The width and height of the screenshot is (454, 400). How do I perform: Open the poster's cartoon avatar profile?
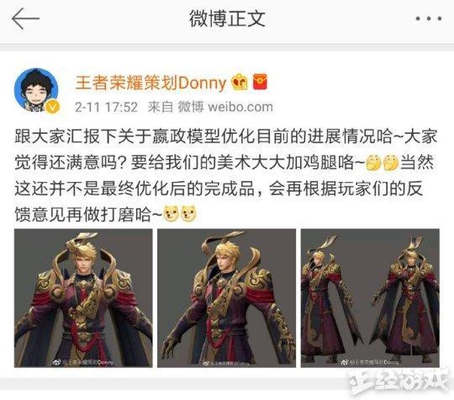pyautogui.click(x=36, y=90)
